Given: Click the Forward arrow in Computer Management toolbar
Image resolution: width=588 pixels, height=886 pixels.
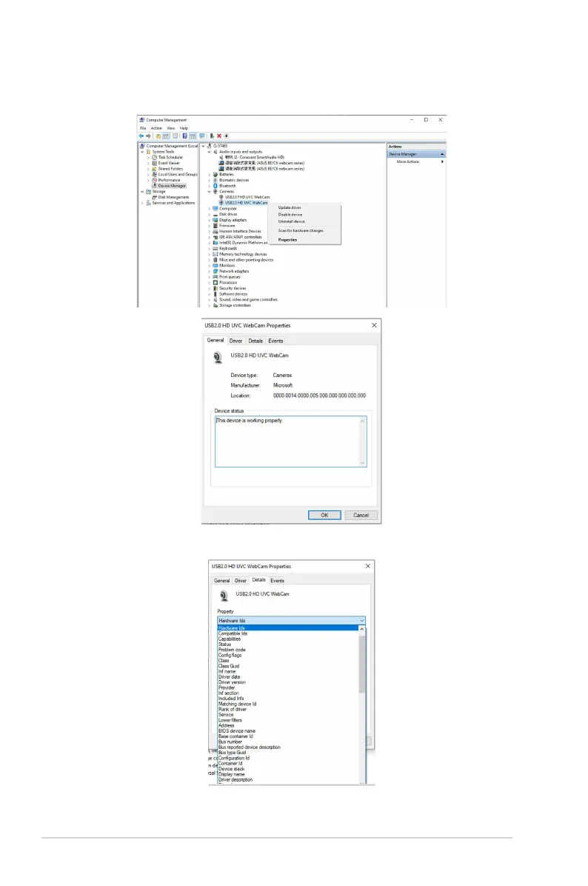Looking at the screenshot, I should pyautogui.click(x=149, y=136).
